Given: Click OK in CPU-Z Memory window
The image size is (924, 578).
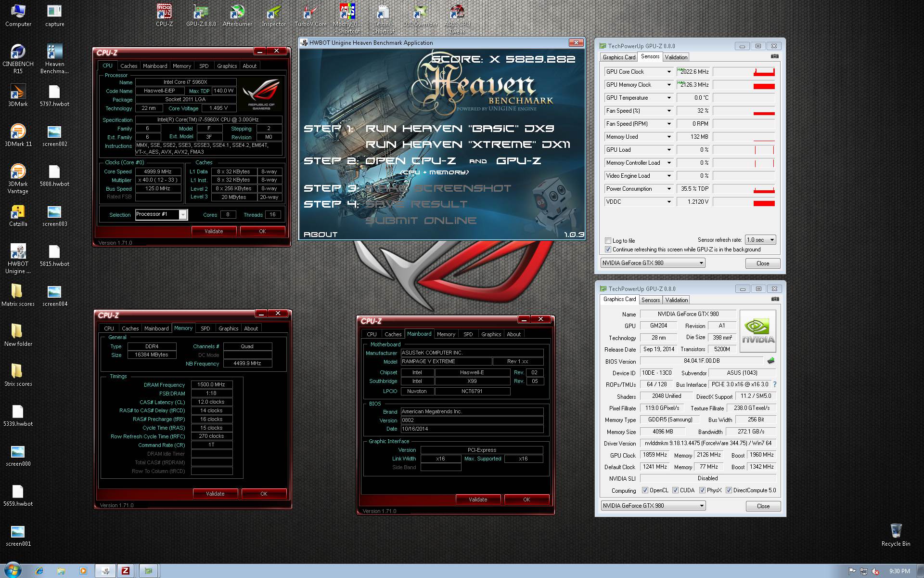Looking at the screenshot, I should point(264,494).
